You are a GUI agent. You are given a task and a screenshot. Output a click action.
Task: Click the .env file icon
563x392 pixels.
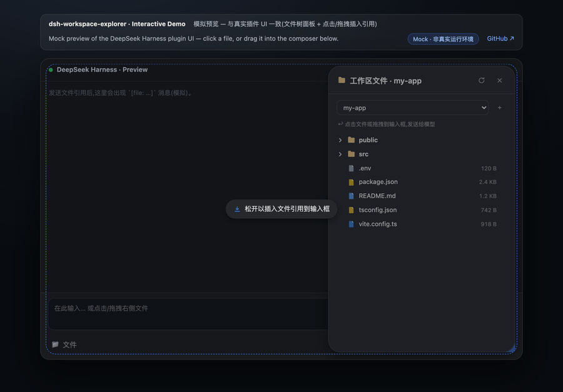point(352,168)
